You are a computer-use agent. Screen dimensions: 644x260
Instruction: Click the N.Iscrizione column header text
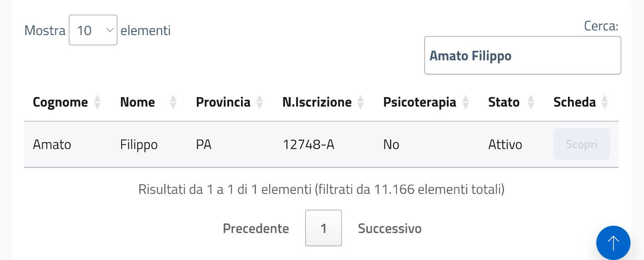[x=317, y=102]
